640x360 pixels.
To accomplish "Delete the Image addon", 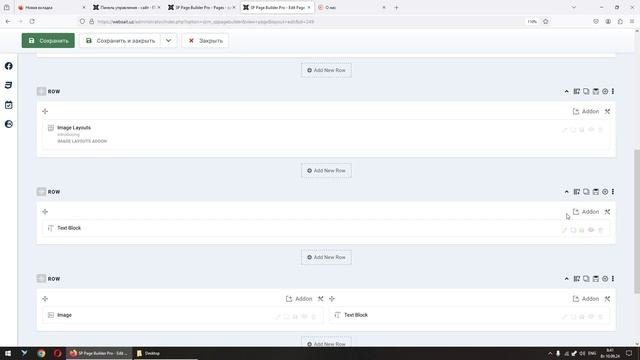I will point(314,317).
